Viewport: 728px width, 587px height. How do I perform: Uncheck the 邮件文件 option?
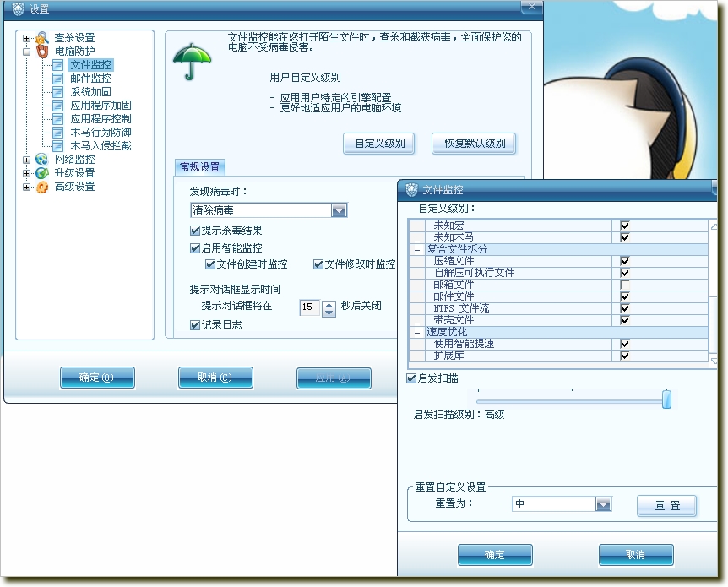tap(625, 296)
